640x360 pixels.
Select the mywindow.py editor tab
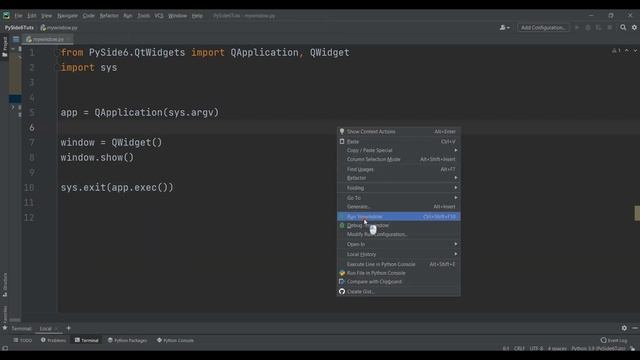pyautogui.click(x=47, y=39)
